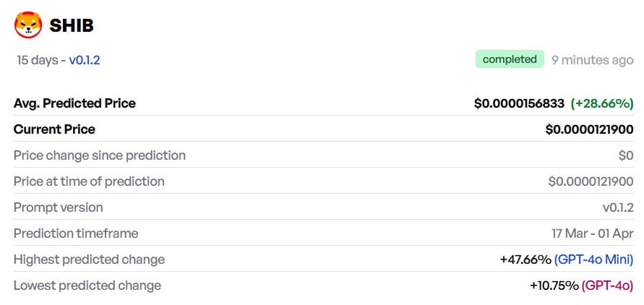Screen dimensions: 644x305
Task: Open the GPT-4o Mini model link
Action: point(594,259)
